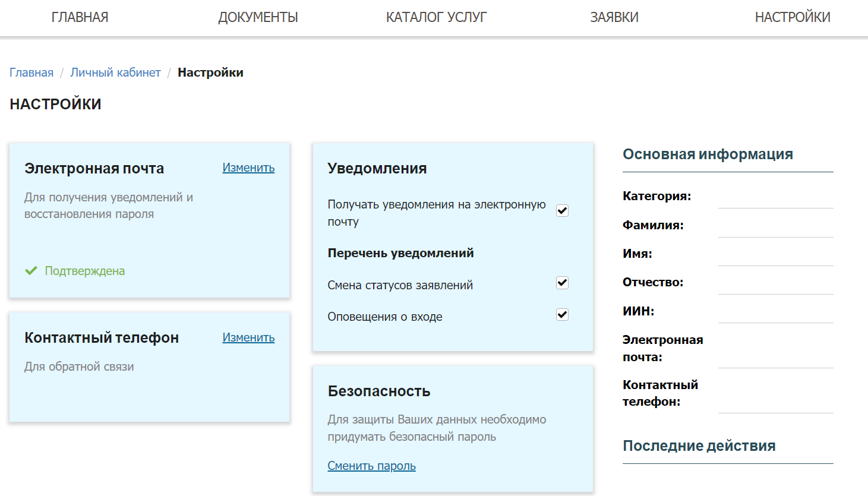The image size is (868, 496).
Task: Click Изменить for Контактный телефон
Action: [248, 337]
